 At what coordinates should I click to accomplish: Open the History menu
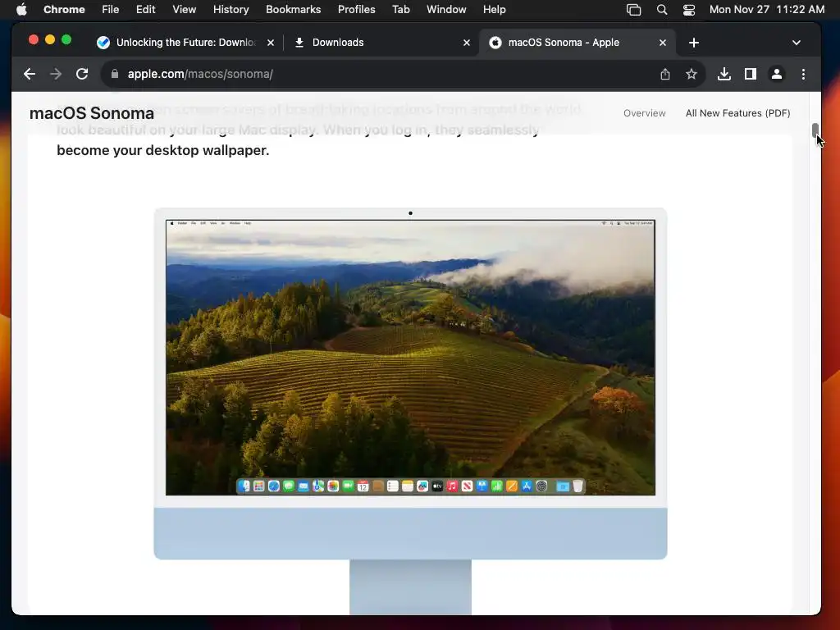(x=231, y=9)
